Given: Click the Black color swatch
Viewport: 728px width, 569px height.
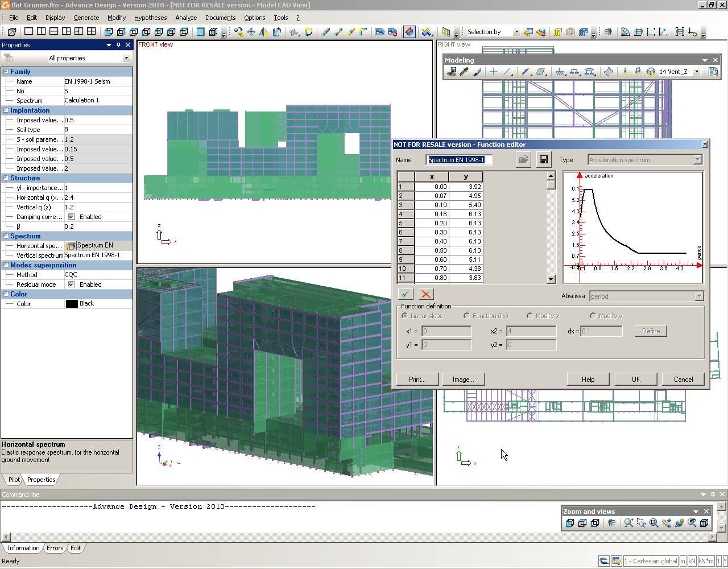Looking at the screenshot, I should pyautogui.click(x=72, y=304).
